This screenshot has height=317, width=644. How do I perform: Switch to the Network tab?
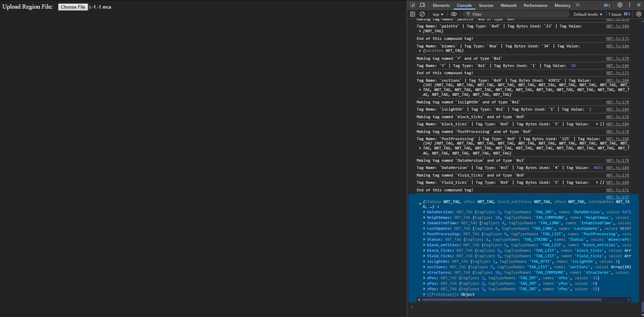point(509,5)
